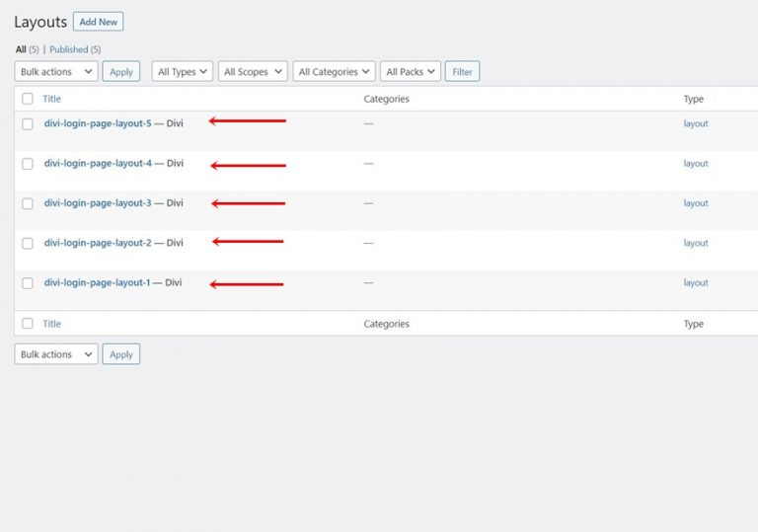Click layout type link for divi-login-page-layout-5
The height and width of the screenshot is (532, 758).
[696, 123]
